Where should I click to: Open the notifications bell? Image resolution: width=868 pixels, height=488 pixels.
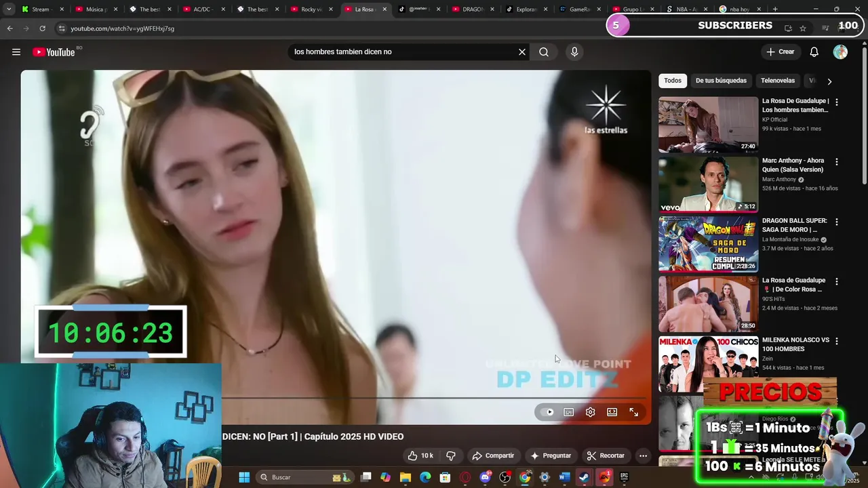tap(814, 52)
